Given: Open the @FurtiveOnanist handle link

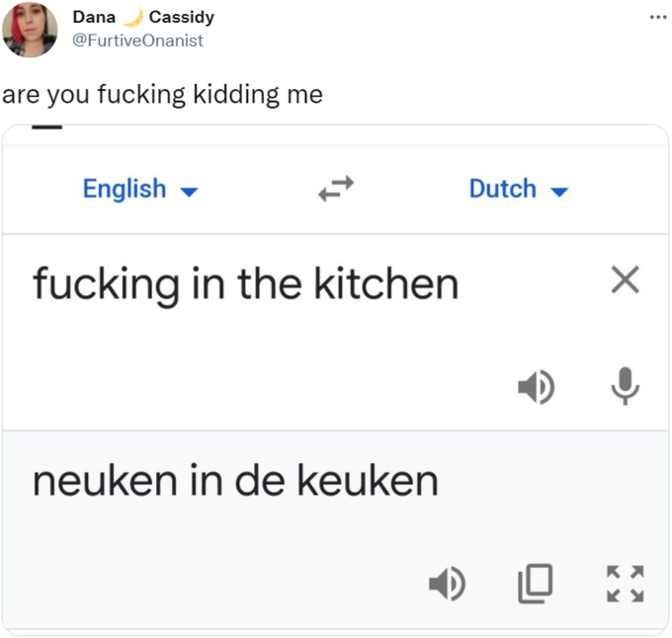Looking at the screenshot, I should coord(138,40).
